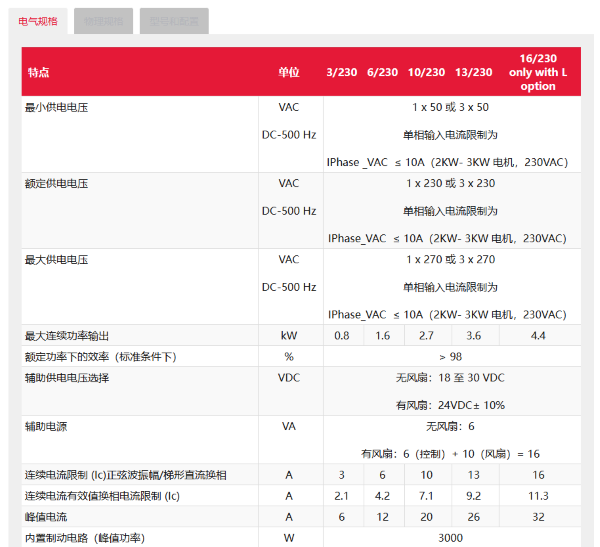The height and width of the screenshot is (547, 600).
Task: Click the 辅助供电电压选择 row label
Action: pos(67,378)
